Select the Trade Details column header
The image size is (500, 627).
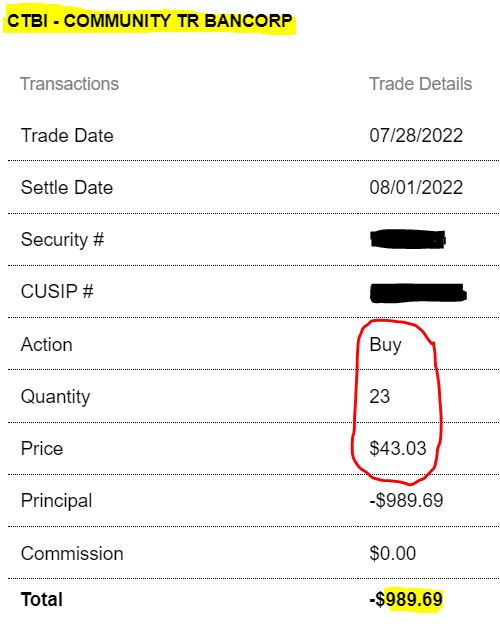coord(420,84)
